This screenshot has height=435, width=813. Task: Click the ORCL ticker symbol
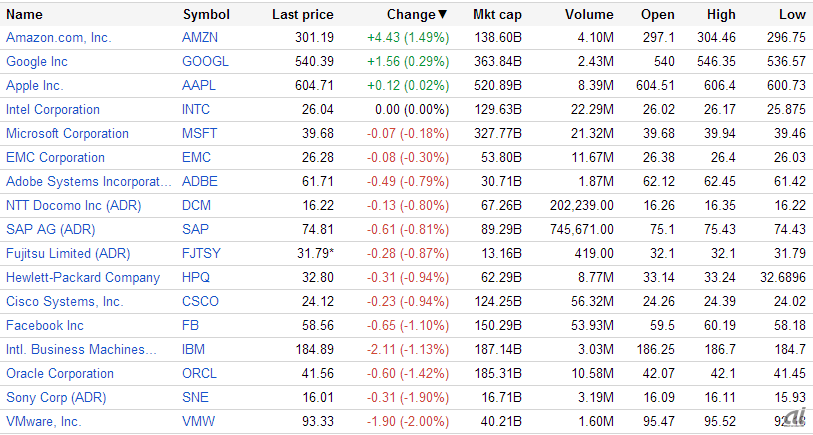pos(200,374)
